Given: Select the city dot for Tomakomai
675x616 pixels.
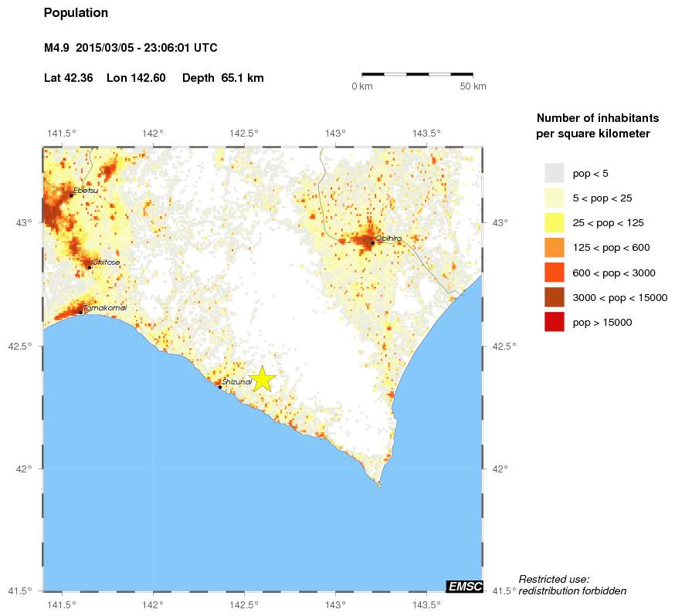Looking at the screenshot, I should click(x=80, y=311).
